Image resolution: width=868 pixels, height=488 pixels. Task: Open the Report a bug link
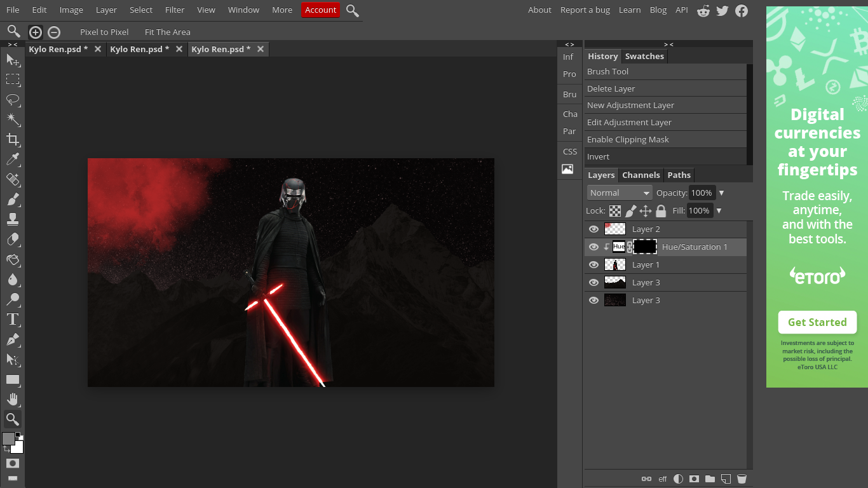tap(585, 10)
